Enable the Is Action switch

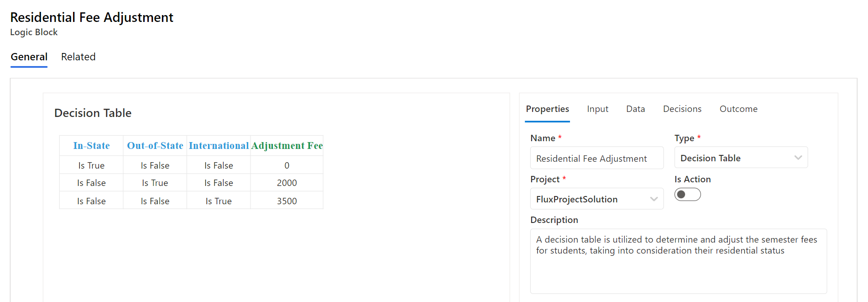[687, 194]
